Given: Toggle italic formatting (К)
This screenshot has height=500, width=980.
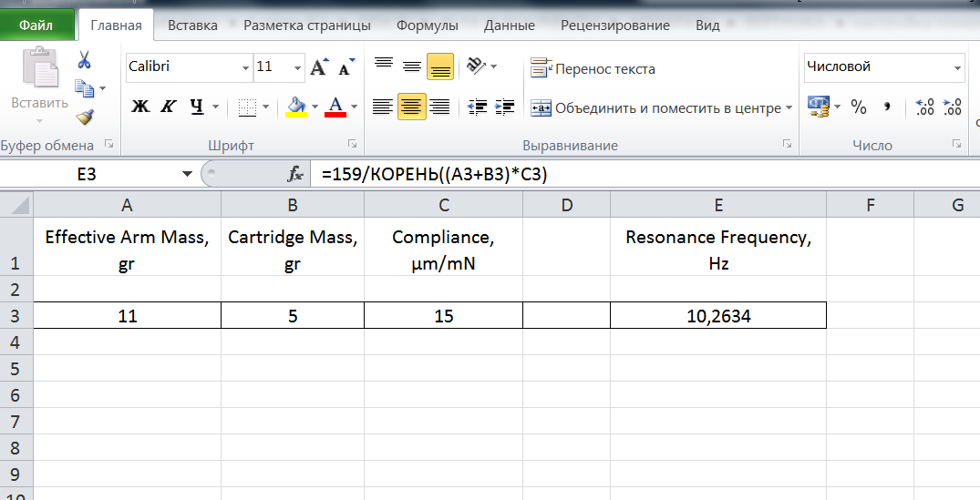Looking at the screenshot, I should (168, 107).
